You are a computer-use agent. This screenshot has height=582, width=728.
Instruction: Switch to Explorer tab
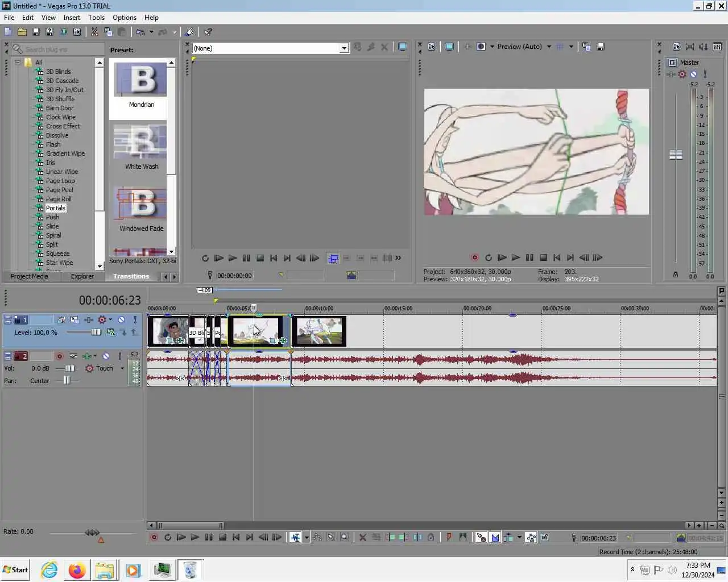pyautogui.click(x=82, y=276)
